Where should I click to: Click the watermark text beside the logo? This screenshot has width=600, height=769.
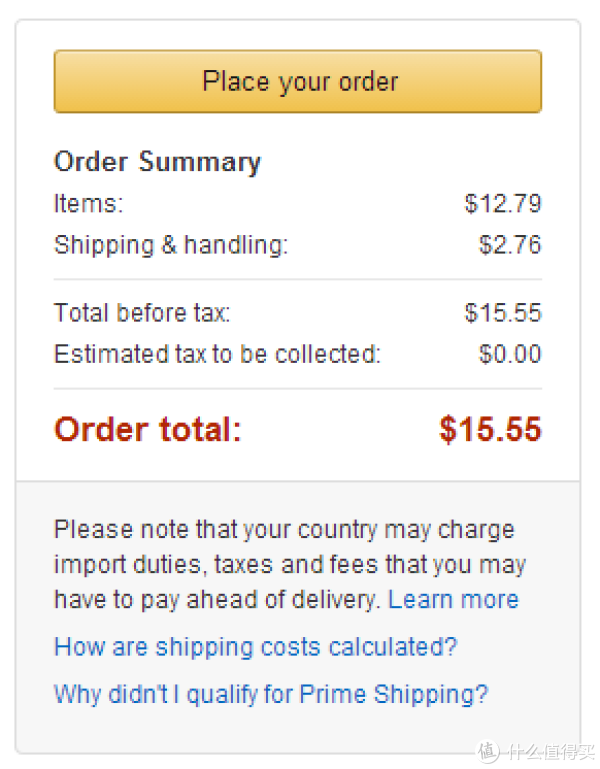click(x=550, y=751)
